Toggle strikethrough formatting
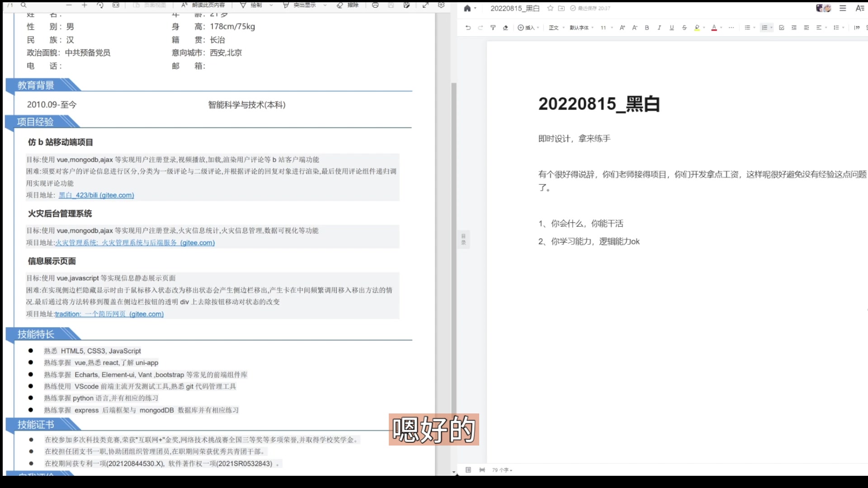This screenshot has width=868, height=488. 684,28
